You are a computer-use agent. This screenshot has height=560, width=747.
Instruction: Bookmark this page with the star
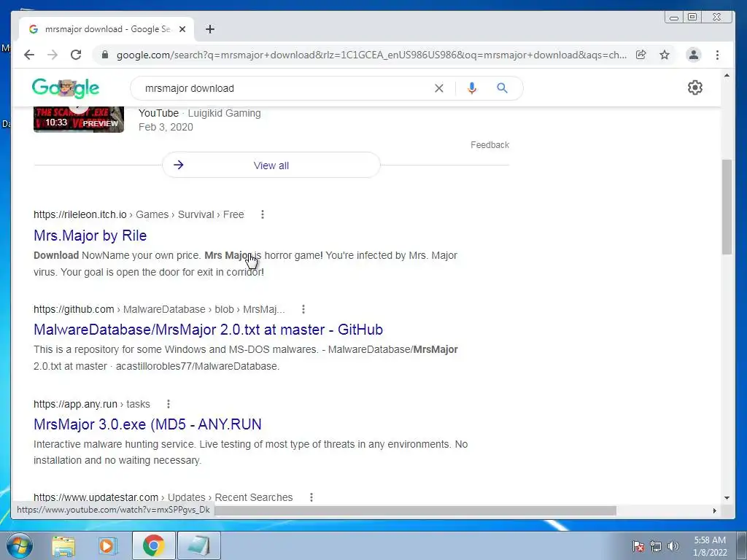tap(665, 55)
